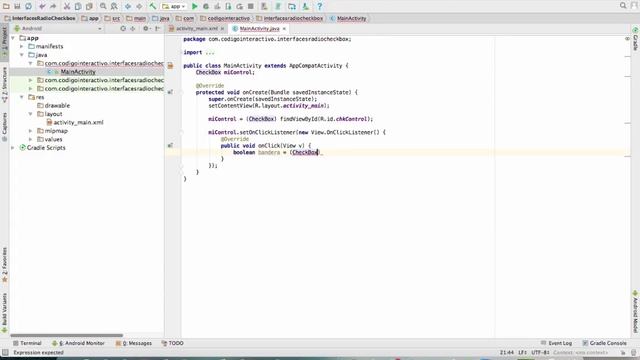Open the Structure side panel tab
The width and height of the screenshot is (640, 360).
point(4,85)
